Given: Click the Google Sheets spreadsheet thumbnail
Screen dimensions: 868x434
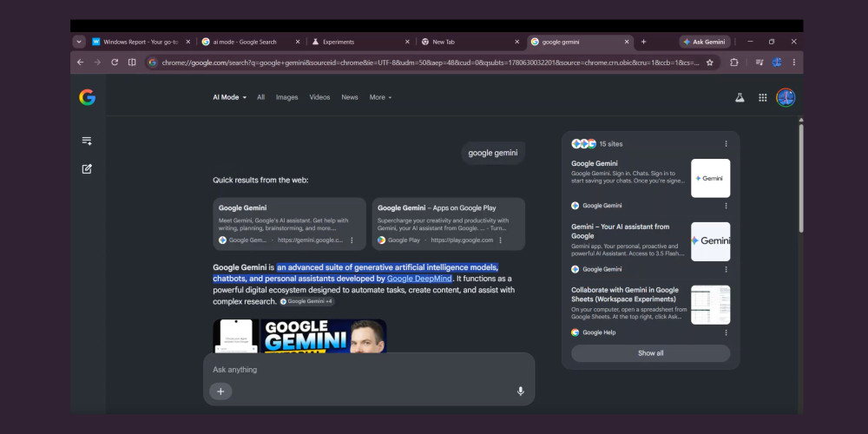Looking at the screenshot, I should point(710,305).
